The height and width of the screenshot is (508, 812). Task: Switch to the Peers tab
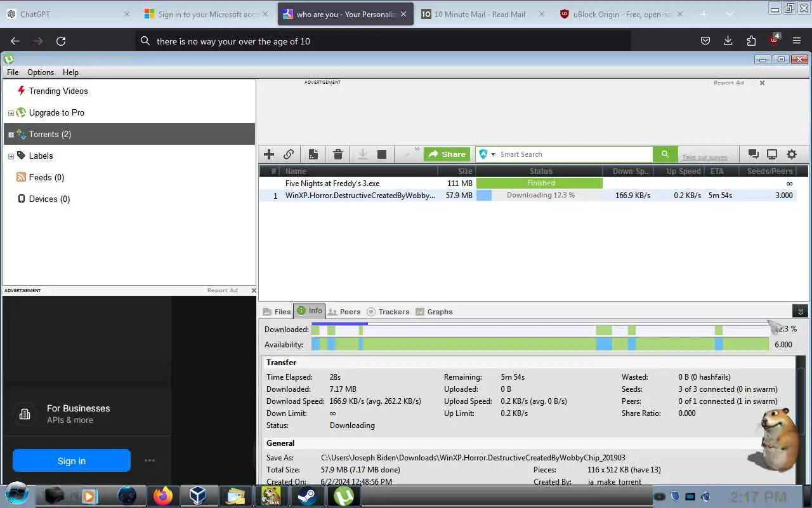pos(344,312)
